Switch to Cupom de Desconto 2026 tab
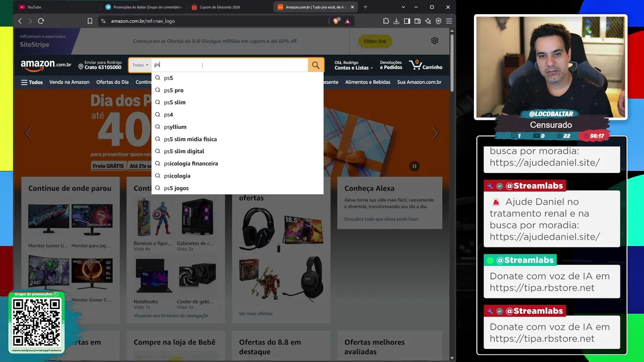The image size is (644, 362). 230,7
